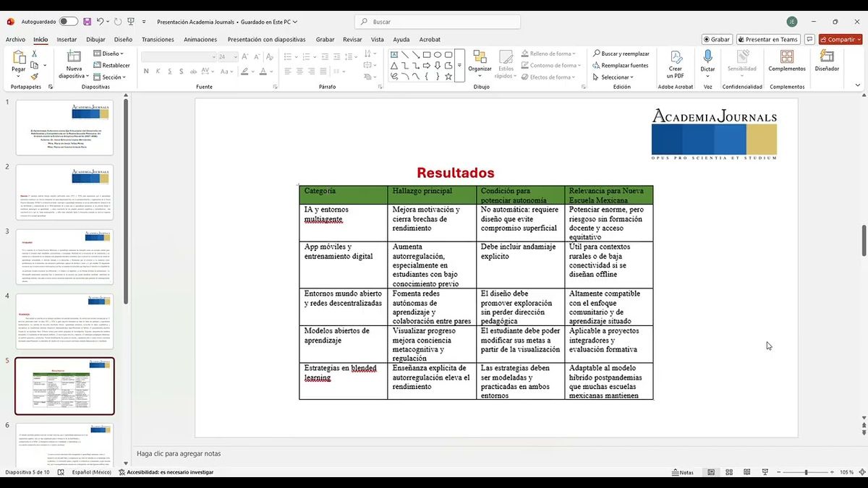Click the Copy icon in Portapapeles
Image resolution: width=868 pixels, height=488 pixels.
tap(34, 66)
